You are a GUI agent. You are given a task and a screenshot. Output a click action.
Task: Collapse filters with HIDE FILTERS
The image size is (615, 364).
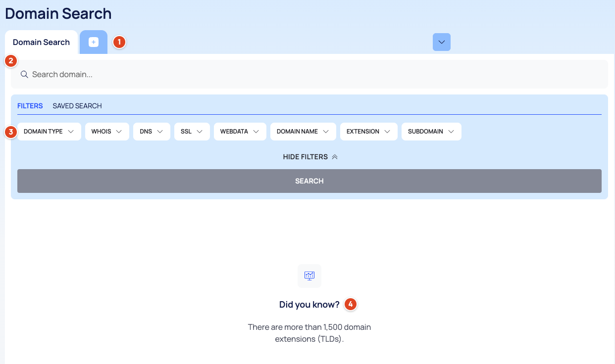(310, 157)
